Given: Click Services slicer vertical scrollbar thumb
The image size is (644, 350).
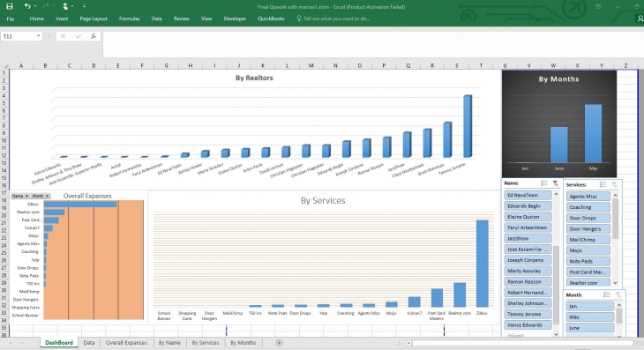Looking at the screenshot, I should [615, 219].
